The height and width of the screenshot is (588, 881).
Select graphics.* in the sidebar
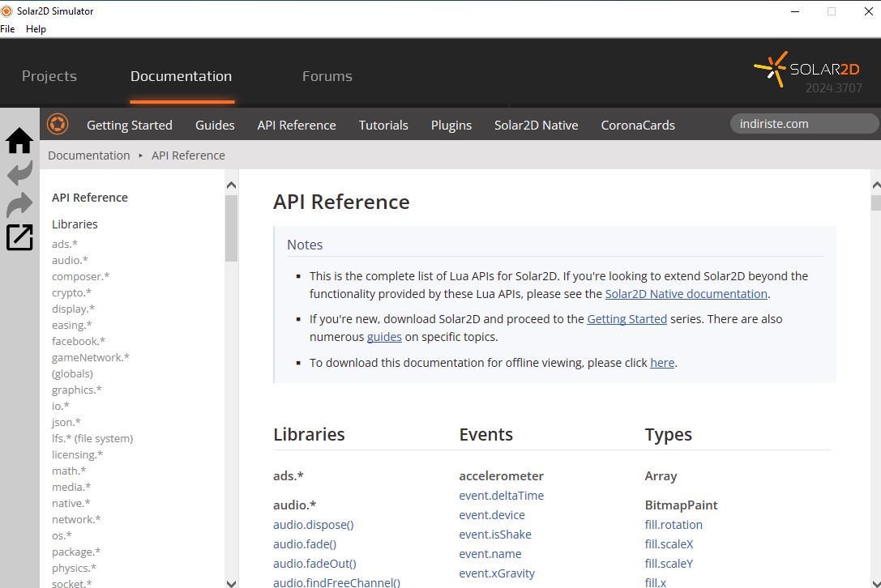[77, 390]
